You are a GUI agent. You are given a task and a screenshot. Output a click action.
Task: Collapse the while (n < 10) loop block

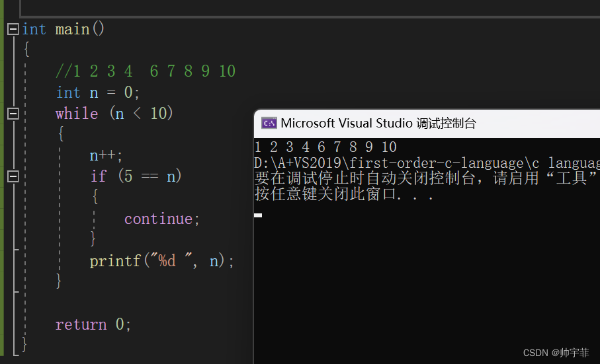[x=13, y=114]
